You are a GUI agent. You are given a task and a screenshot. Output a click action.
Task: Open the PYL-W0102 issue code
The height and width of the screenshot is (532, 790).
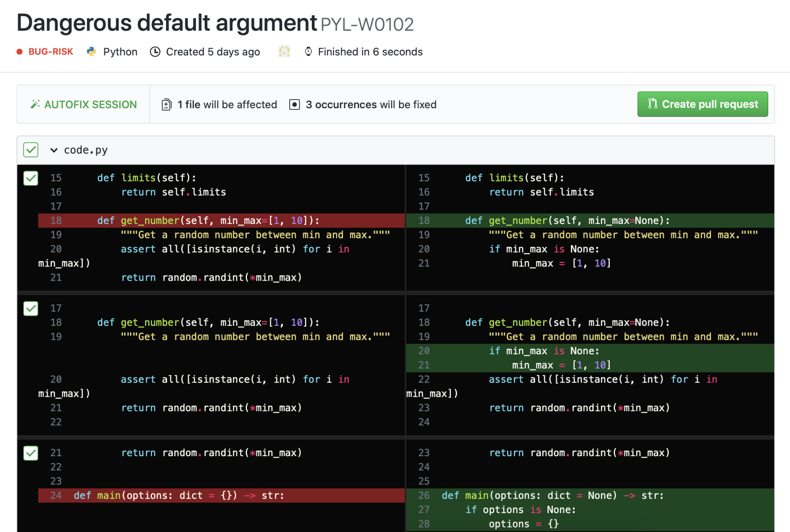pyautogui.click(x=367, y=24)
